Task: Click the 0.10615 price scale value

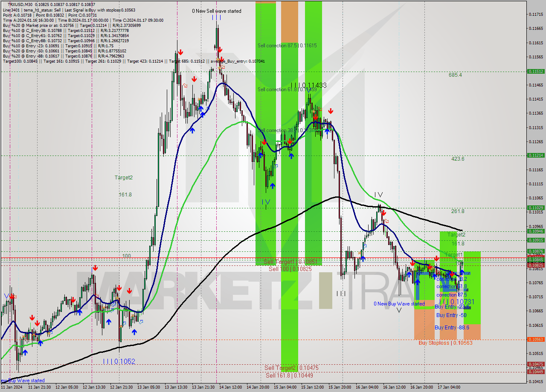Action: tap(535, 325)
